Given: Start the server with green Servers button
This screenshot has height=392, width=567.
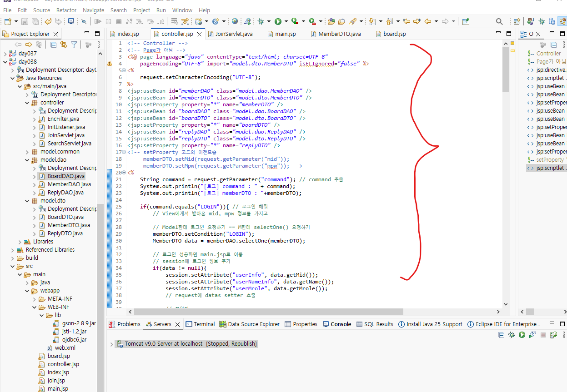Looking at the screenshot, I should coord(522,335).
